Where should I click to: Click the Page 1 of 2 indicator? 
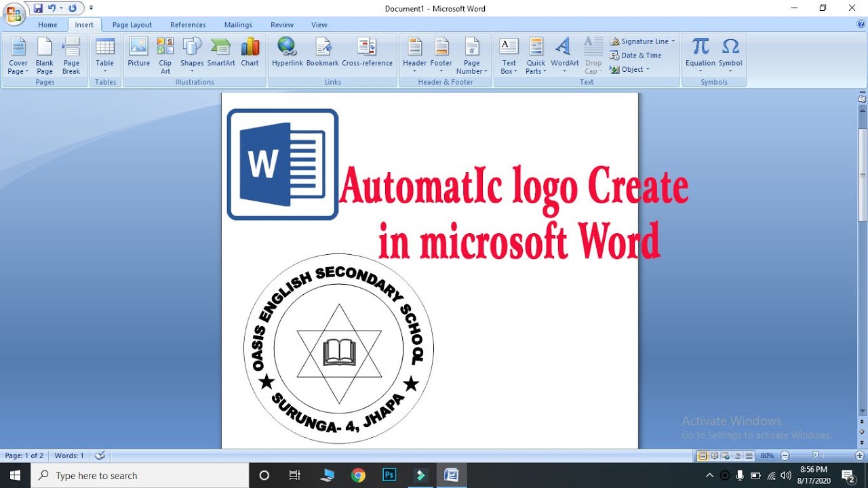coord(24,455)
